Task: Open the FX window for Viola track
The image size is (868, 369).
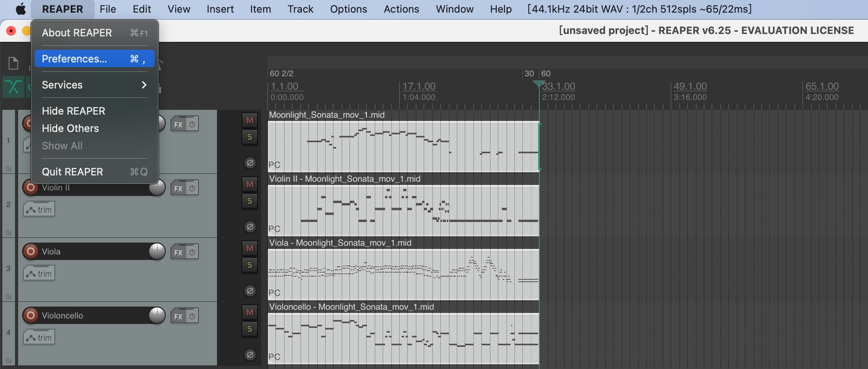Action: (178, 252)
